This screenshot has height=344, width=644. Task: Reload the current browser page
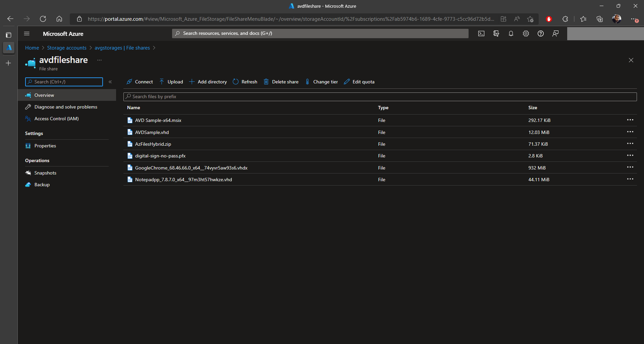click(43, 19)
